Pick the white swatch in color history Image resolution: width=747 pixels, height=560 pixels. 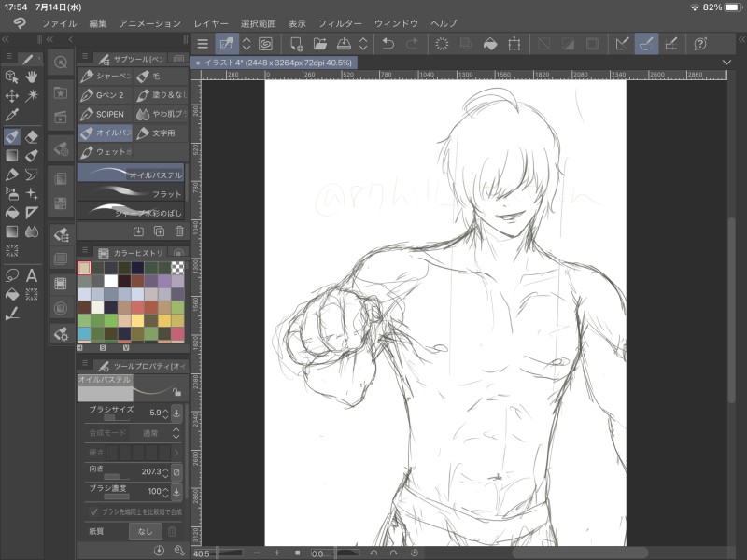(111, 281)
